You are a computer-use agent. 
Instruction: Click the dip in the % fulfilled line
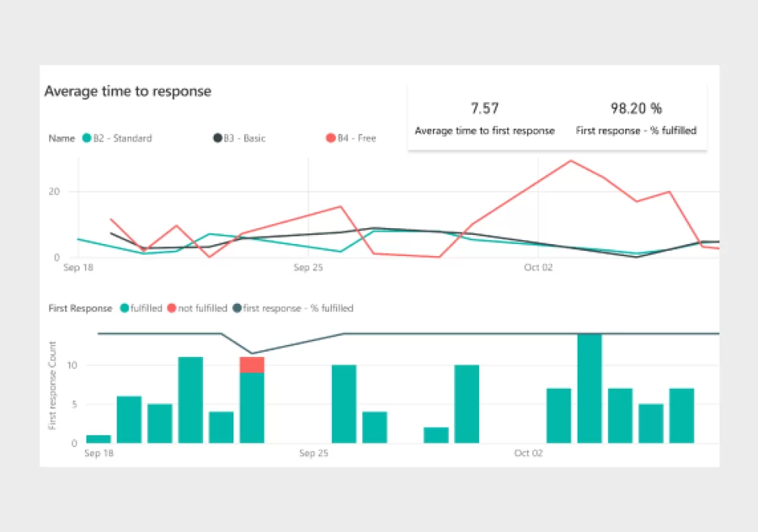[252, 353]
